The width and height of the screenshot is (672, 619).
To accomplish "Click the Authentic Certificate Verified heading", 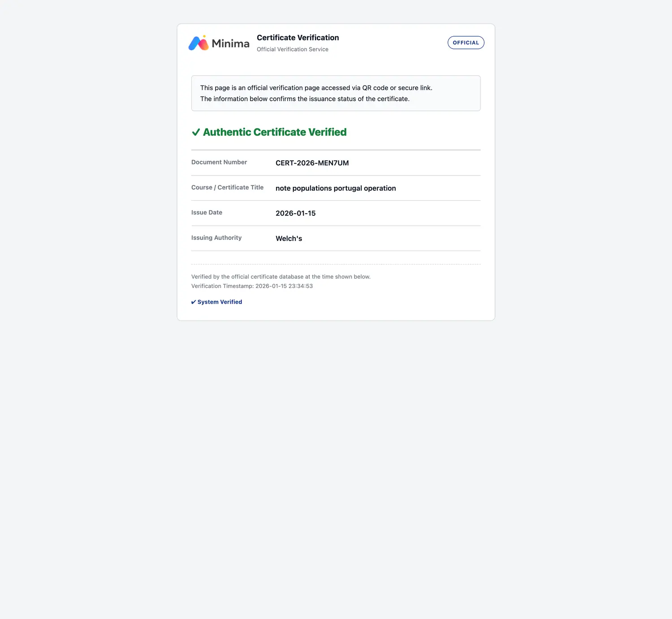I will tap(275, 132).
